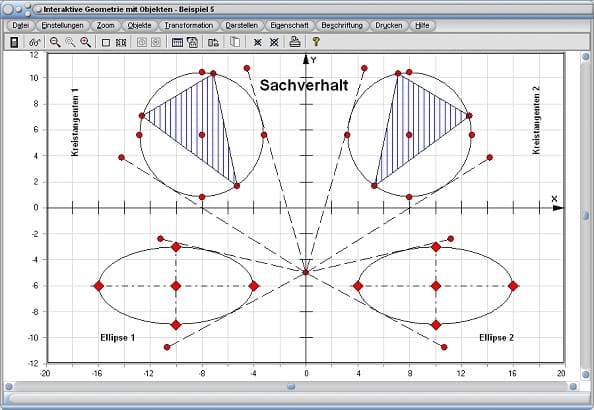Select the center diamond of Ellipse 2
Image resolution: width=594 pixels, height=410 pixels.
coord(436,286)
